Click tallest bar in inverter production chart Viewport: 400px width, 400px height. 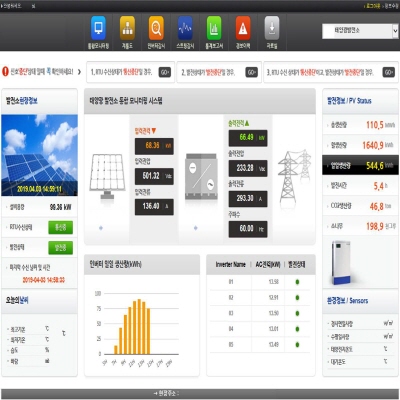[139, 327]
